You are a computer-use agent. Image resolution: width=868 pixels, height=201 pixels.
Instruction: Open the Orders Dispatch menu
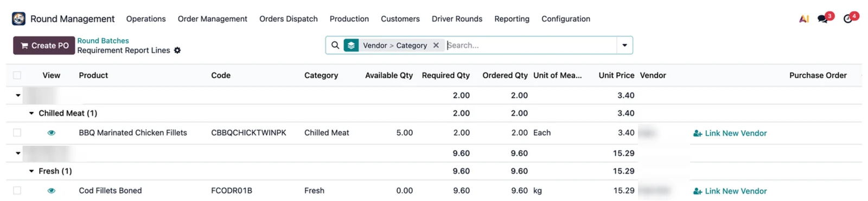tap(289, 18)
